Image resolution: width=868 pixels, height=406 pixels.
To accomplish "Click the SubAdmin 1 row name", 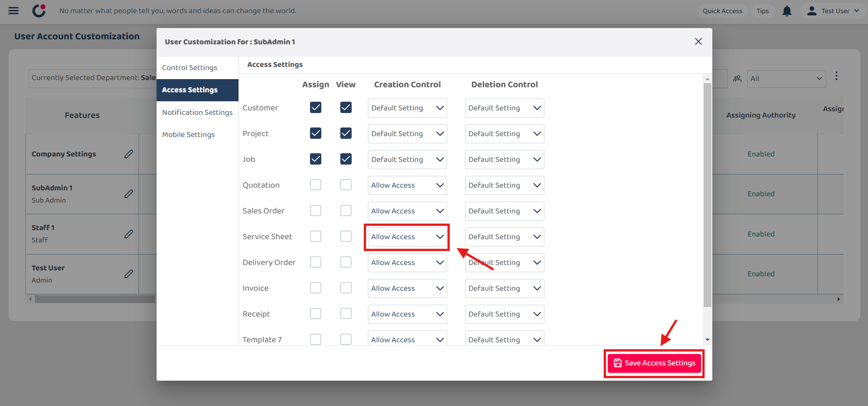I will (52, 188).
